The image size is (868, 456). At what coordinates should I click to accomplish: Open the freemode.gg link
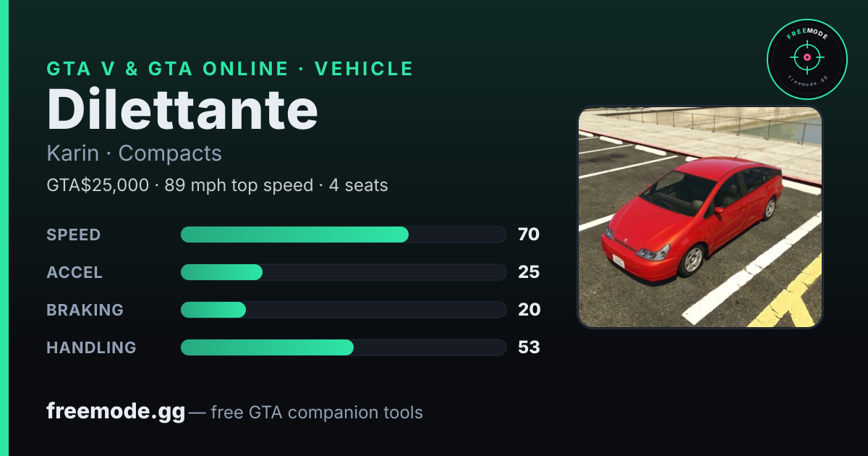point(116,412)
